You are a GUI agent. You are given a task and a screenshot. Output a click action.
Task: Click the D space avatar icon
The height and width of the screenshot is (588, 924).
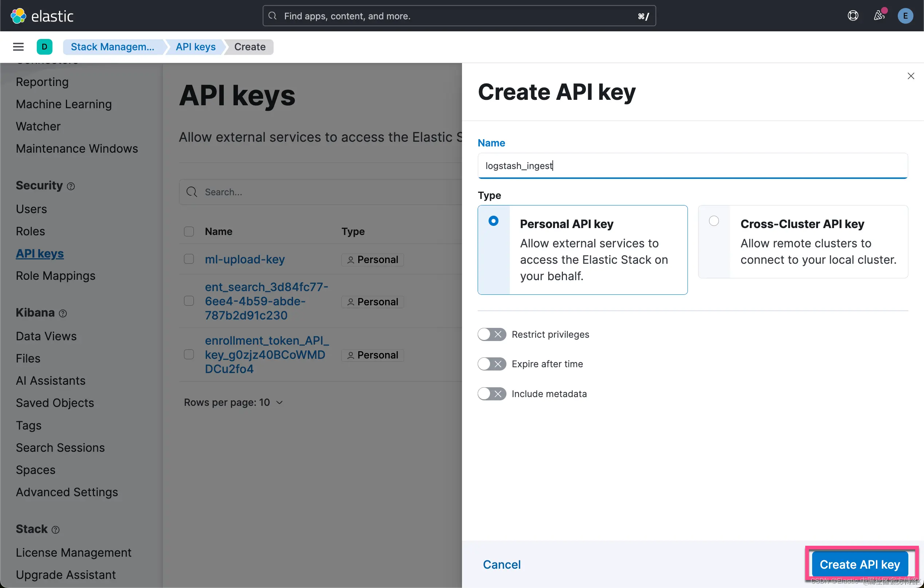44,47
